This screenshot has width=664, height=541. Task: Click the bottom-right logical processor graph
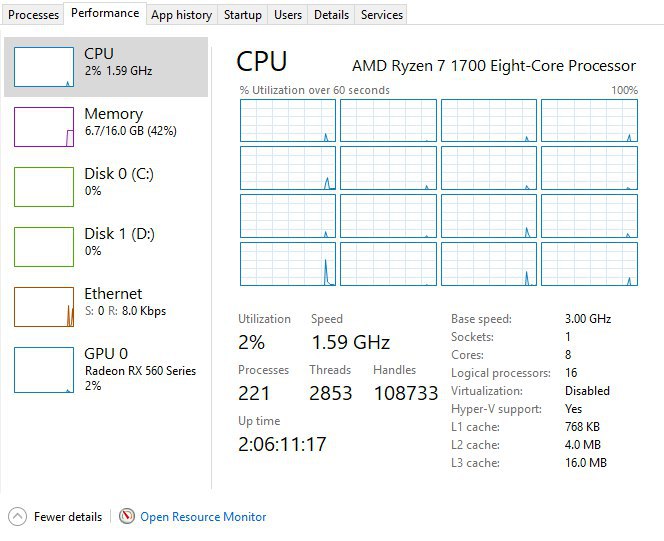coord(588,263)
